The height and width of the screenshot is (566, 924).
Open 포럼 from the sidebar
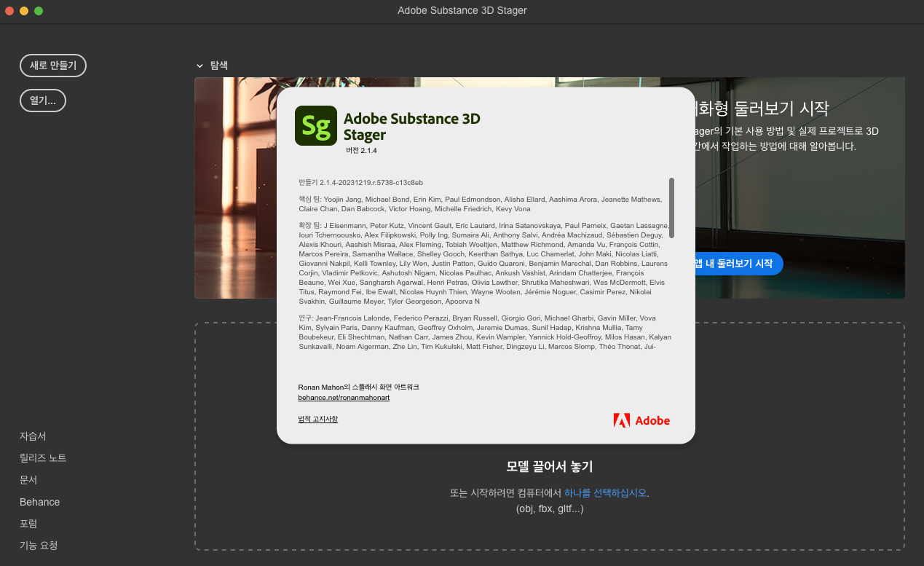(28, 524)
